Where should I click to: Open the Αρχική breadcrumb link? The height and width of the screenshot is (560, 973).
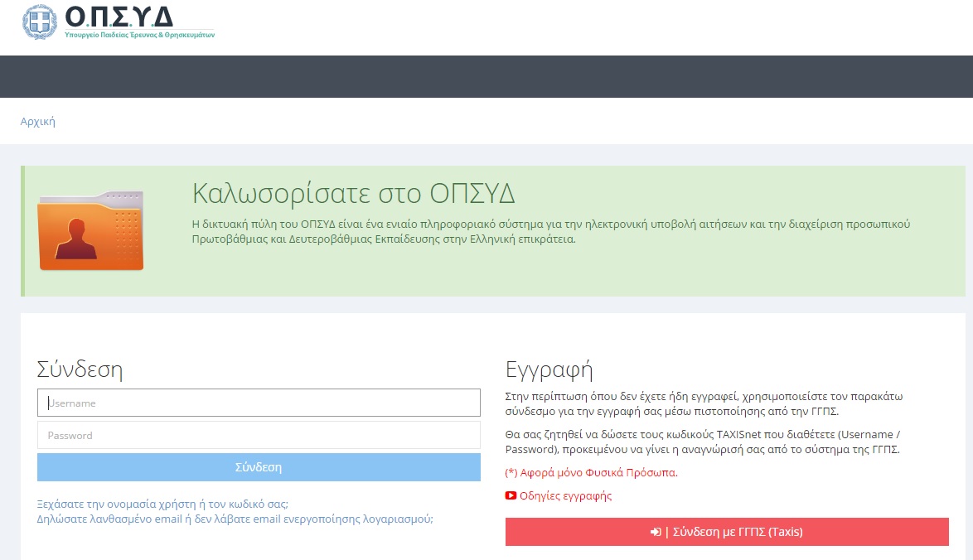(38, 122)
